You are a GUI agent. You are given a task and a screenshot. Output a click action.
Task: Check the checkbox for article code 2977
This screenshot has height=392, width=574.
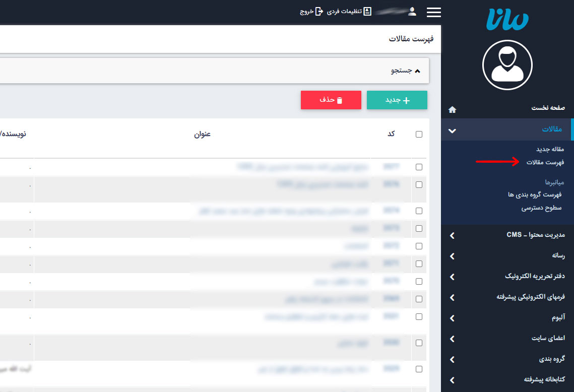(418, 167)
